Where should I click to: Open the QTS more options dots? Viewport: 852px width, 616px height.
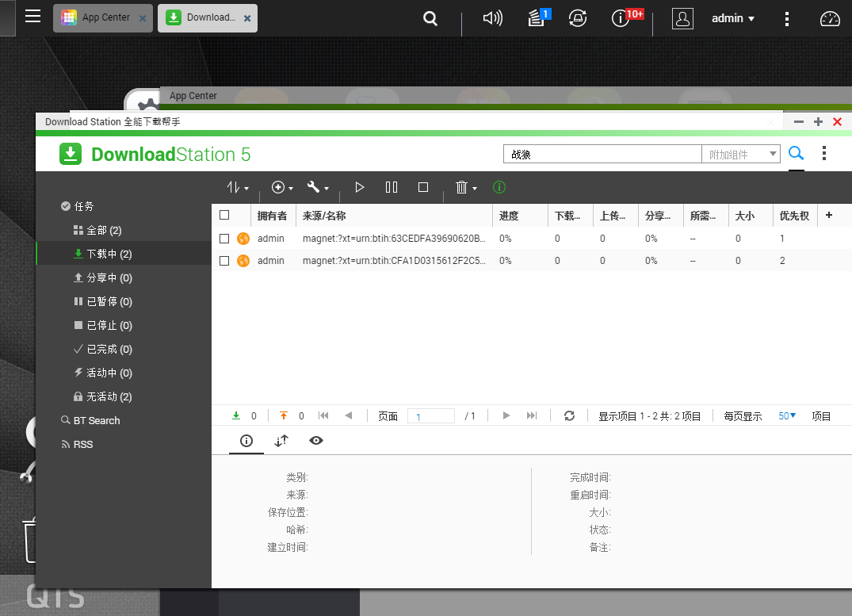tap(787, 19)
